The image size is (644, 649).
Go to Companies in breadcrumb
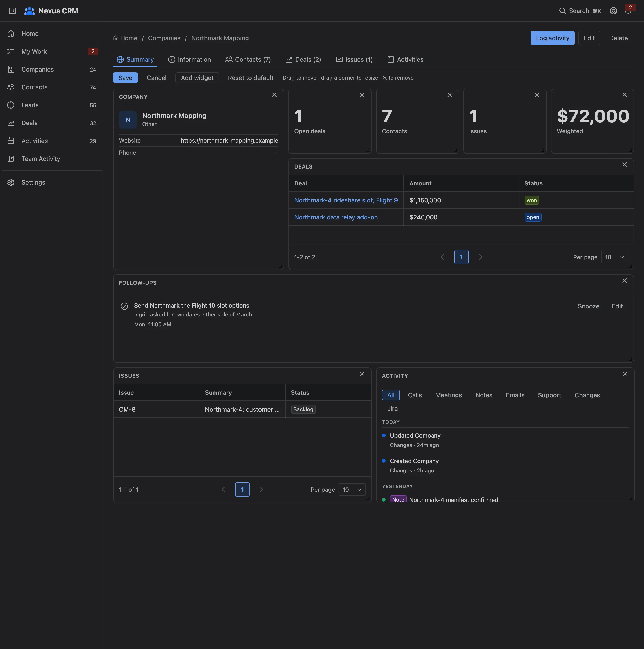(x=164, y=38)
